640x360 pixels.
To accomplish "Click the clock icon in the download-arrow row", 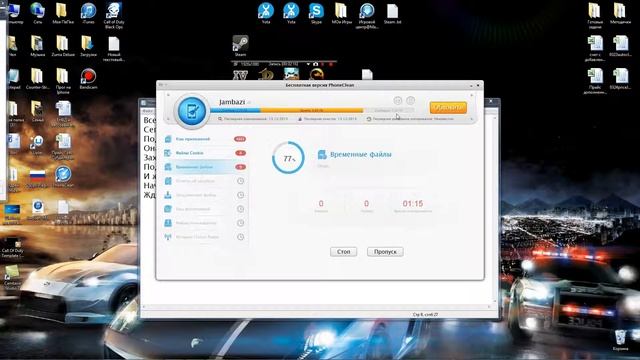I will (x=240, y=195).
